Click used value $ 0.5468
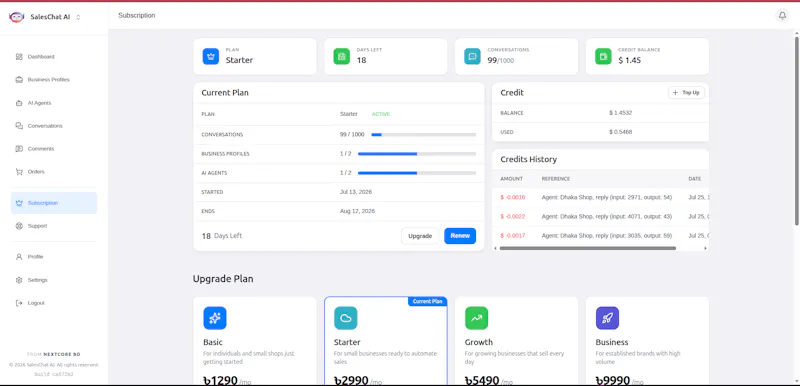Viewport: 800px width, 386px height. click(x=620, y=132)
